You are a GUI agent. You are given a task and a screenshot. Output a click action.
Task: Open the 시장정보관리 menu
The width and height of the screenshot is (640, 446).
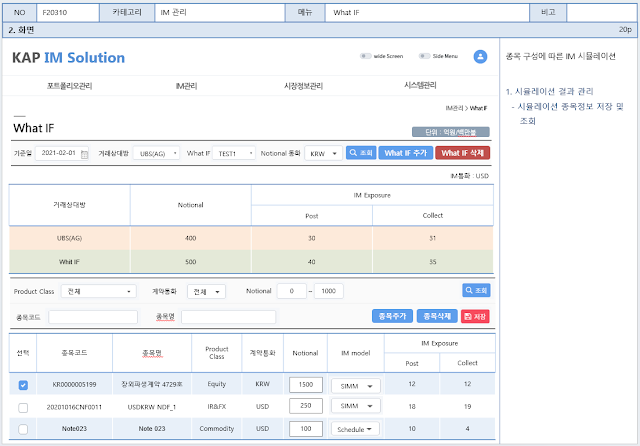click(x=303, y=86)
